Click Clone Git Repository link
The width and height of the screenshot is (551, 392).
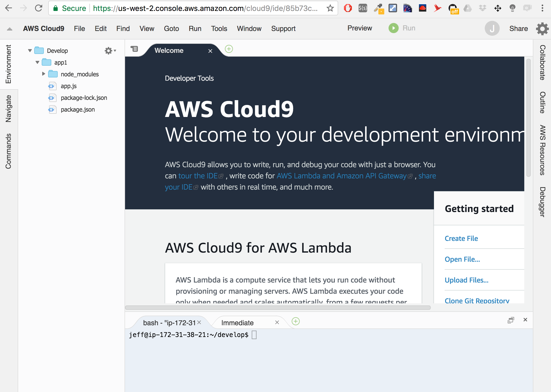477,300
